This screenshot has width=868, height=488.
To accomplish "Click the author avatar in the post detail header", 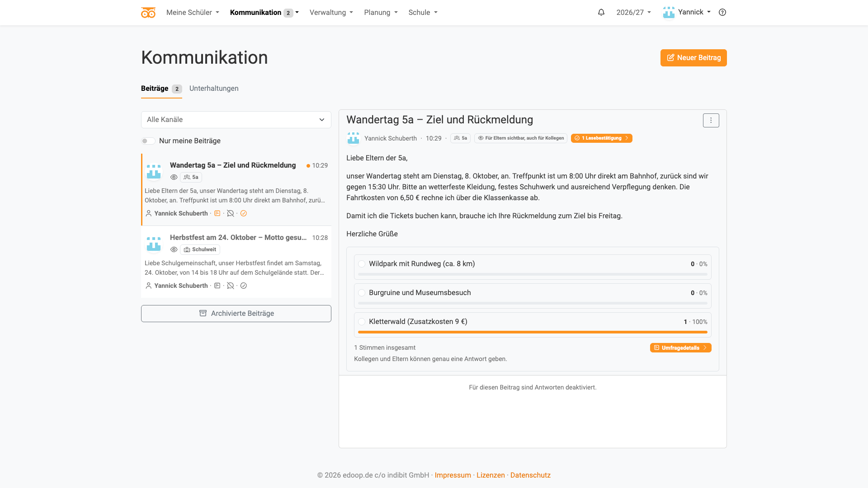I will click(353, 138).
